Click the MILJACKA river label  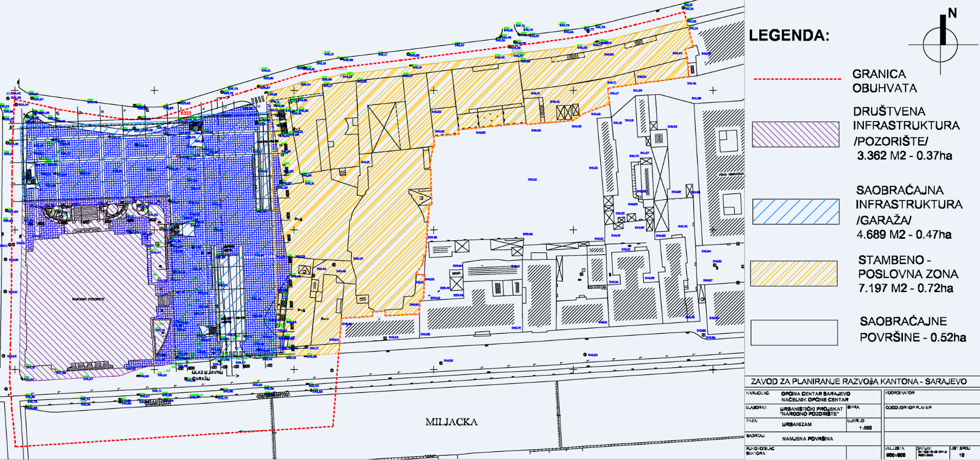tap(451, 422)
